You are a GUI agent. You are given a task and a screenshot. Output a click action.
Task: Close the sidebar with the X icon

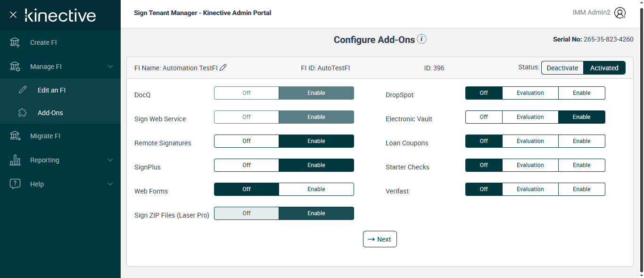(x=13, y=15)
